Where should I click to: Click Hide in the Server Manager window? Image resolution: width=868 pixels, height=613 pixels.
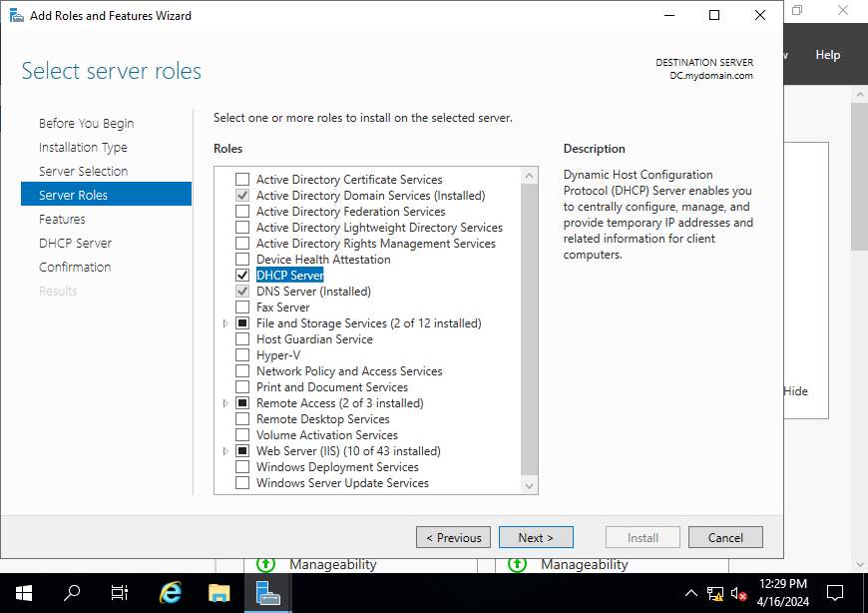(x=795, y=391)
